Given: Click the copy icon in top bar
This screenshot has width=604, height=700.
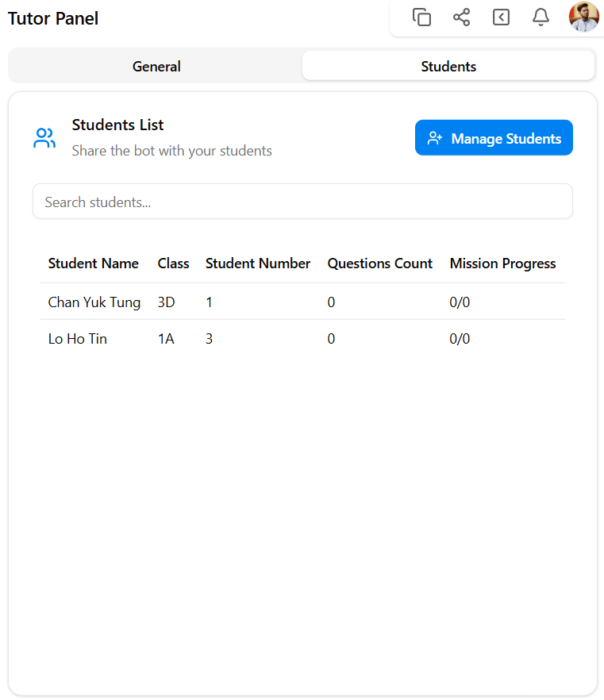Looking at the screenshot, I should click(421, 17).
